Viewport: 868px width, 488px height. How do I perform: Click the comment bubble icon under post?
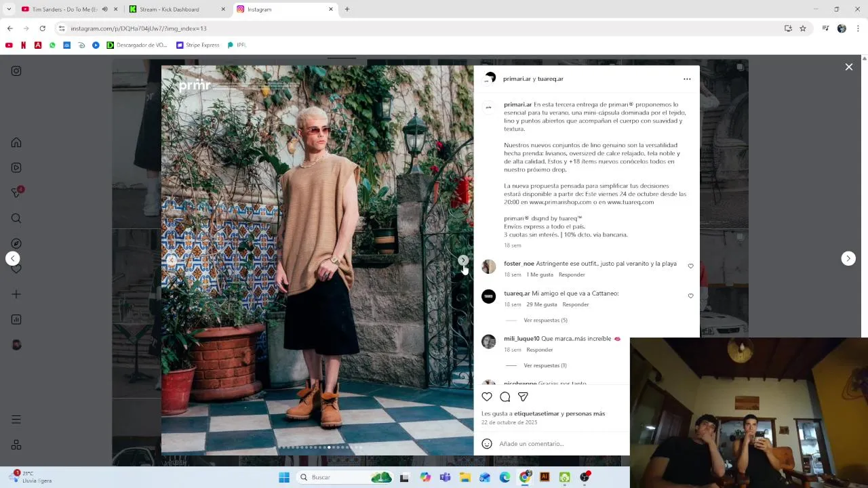pyautogui.click(x=505, y=396)
